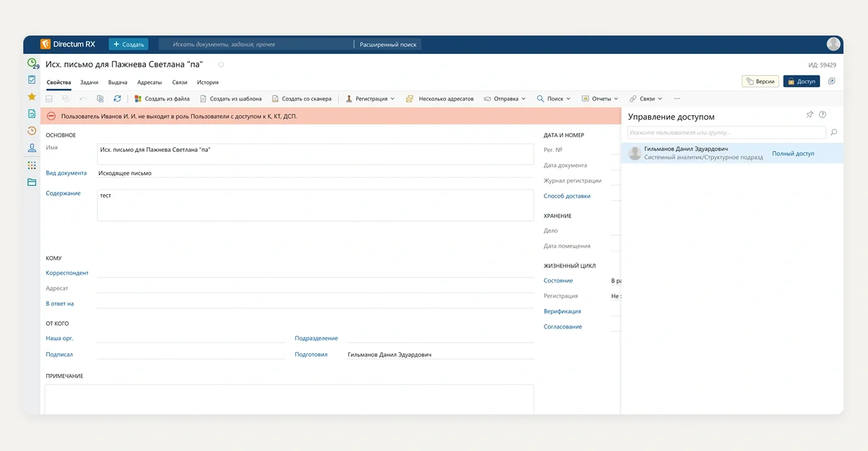
Task: Open the favorites star in the sidebar
Action: coord(32,97)
